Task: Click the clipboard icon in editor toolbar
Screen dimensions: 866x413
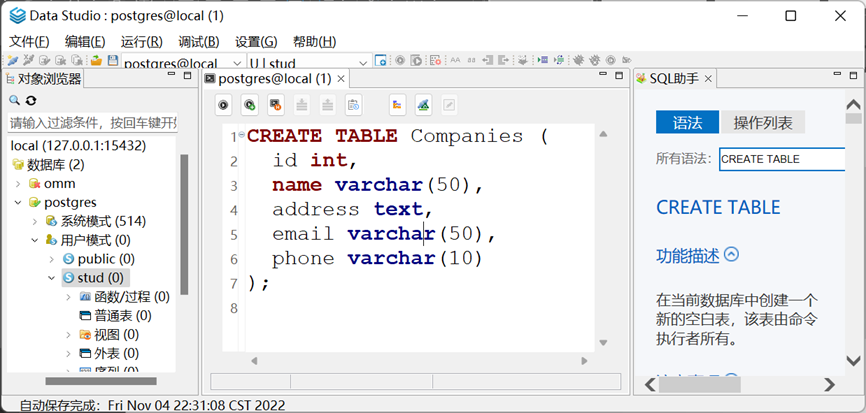Action: pyautogui.click(x=353, y=104)
